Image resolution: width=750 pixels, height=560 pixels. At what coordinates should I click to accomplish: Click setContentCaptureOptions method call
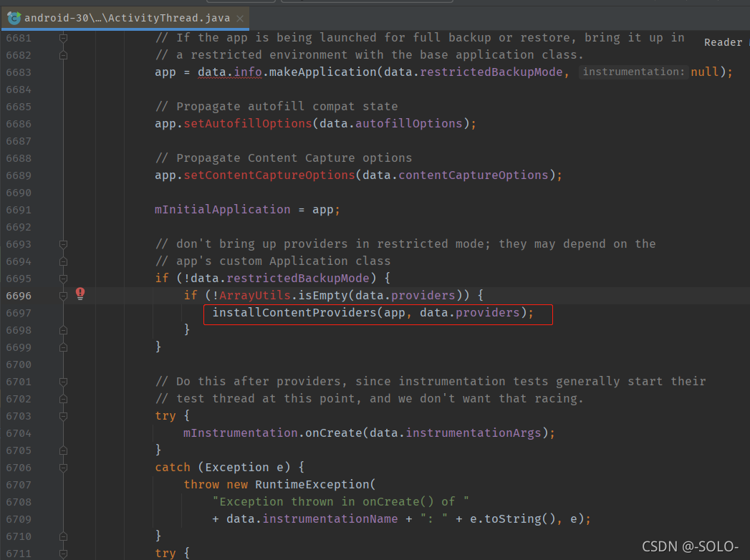point(269,175)
